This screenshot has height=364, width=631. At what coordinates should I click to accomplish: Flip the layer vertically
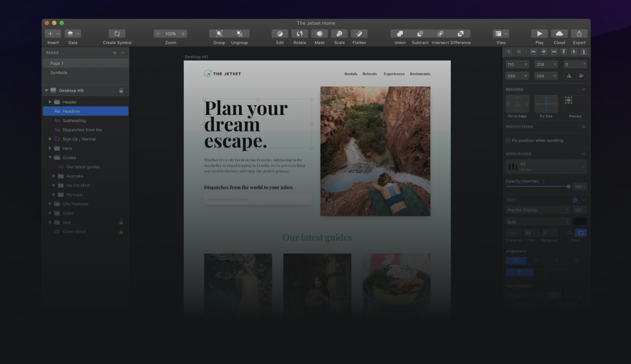tap(581, 76)
